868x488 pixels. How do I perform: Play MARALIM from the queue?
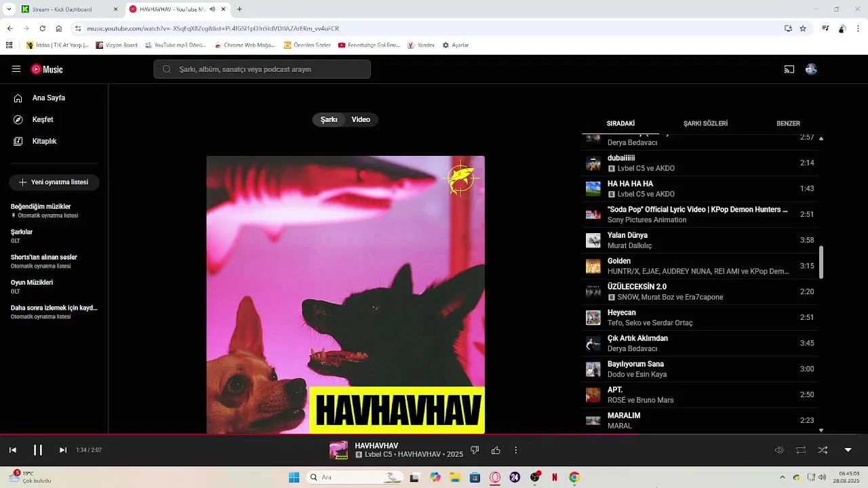(700, 421)
